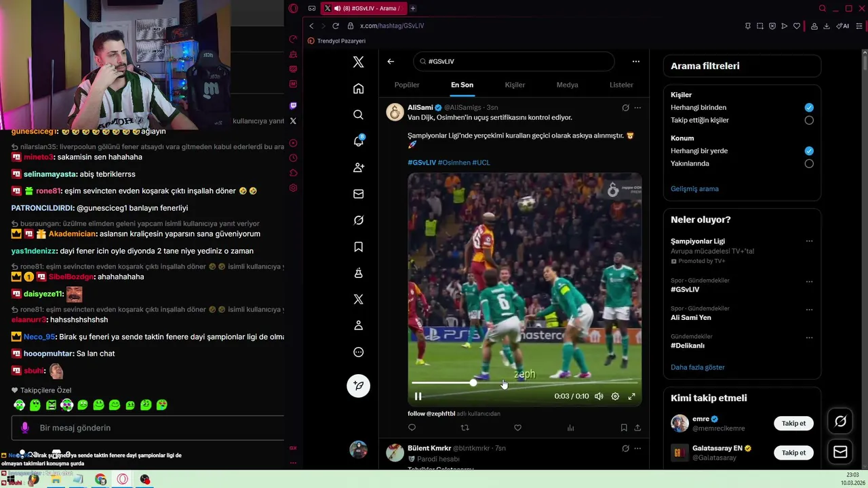868x488 pixels.
Task: Open X profile person icon in sidebar
Action: pyautogui.click(x=359, y=325)
